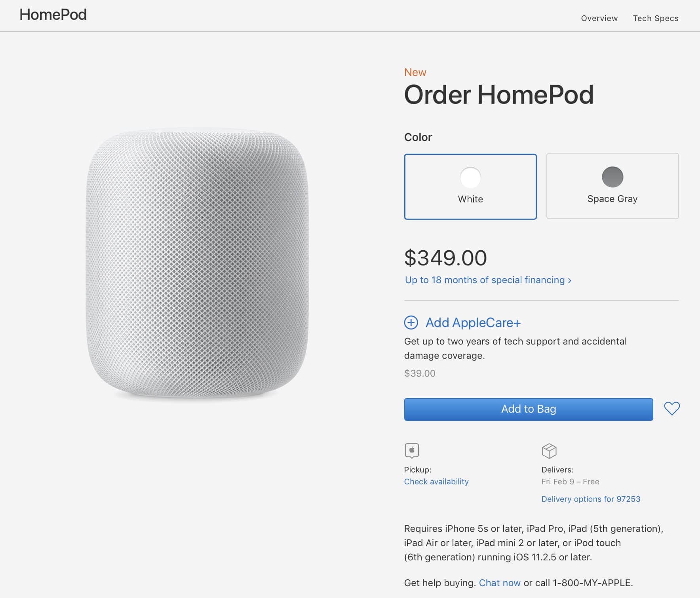Open the Overview tab
This screenshot has height=598, width=700.
tap(599, 18)
